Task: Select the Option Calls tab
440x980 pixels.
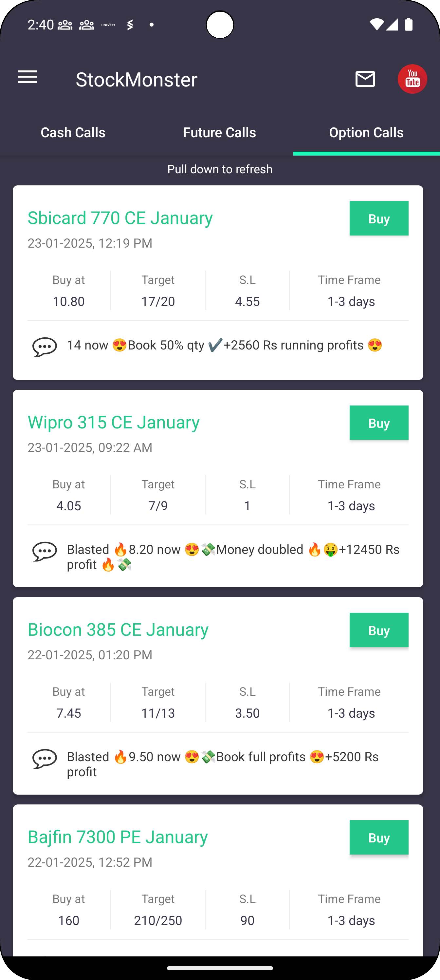Action: click(x=366, y=133)
